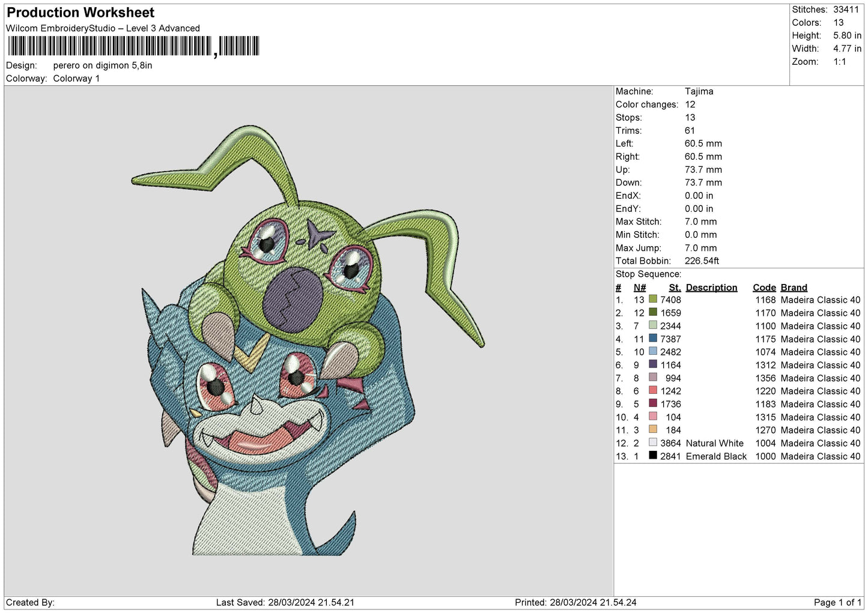The height and width of the screenshot is (613, 868).
Task: Click the 'Description' column header
Action: coord(711,288)
